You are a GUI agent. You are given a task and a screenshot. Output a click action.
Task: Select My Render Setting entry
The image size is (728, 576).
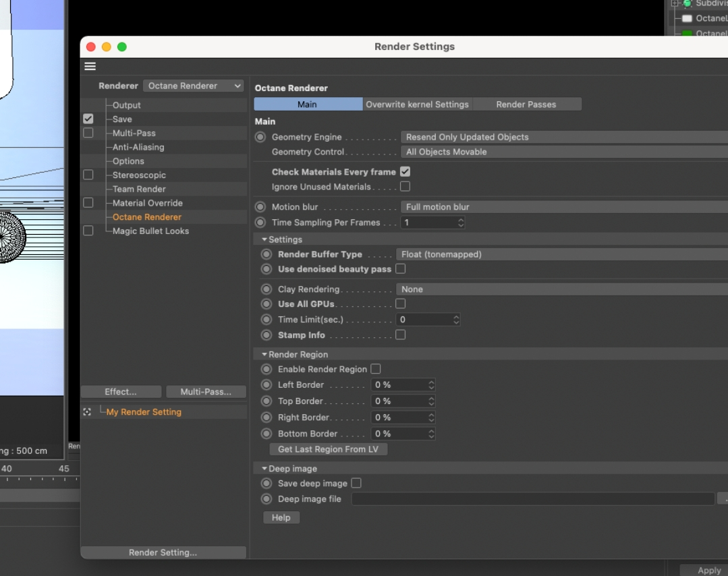tap(144, 412)
